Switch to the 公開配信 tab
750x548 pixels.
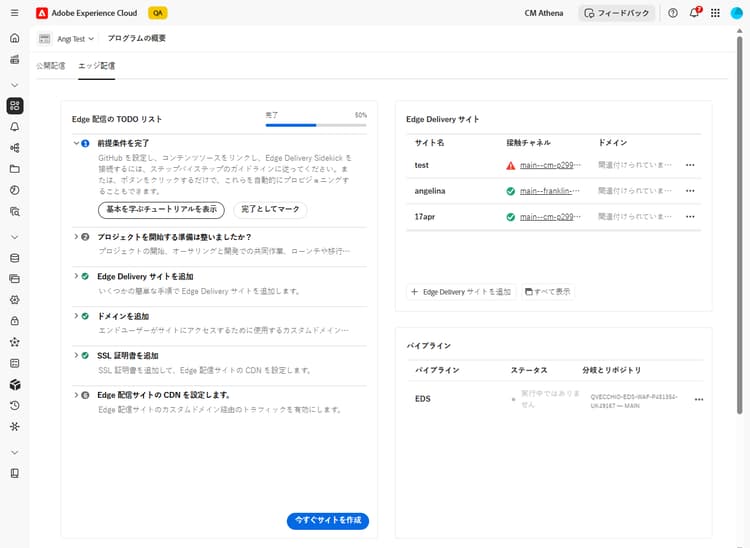coord(51,66)
